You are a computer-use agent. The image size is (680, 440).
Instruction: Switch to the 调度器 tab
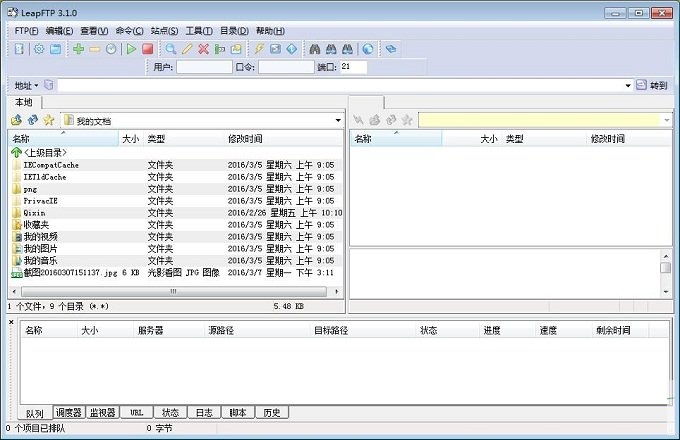(x=69, y=412)
